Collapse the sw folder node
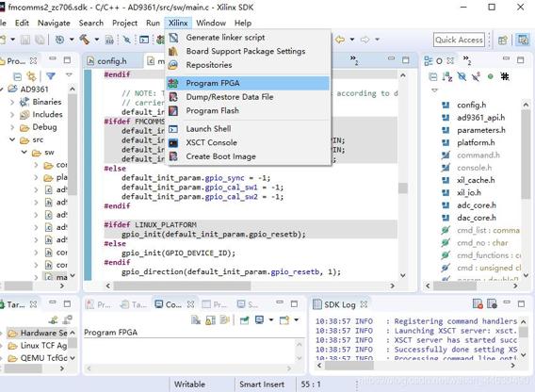Viewport: 535px width, 392px height. click(24, 153)
